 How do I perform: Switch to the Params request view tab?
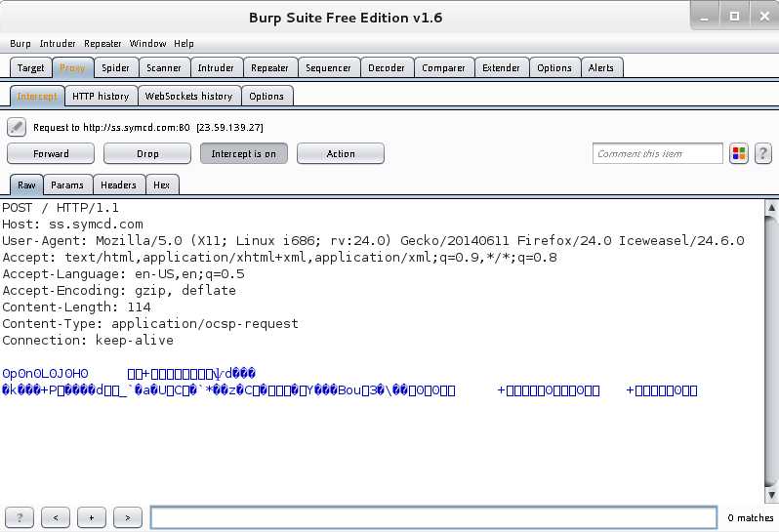[67, 184]
